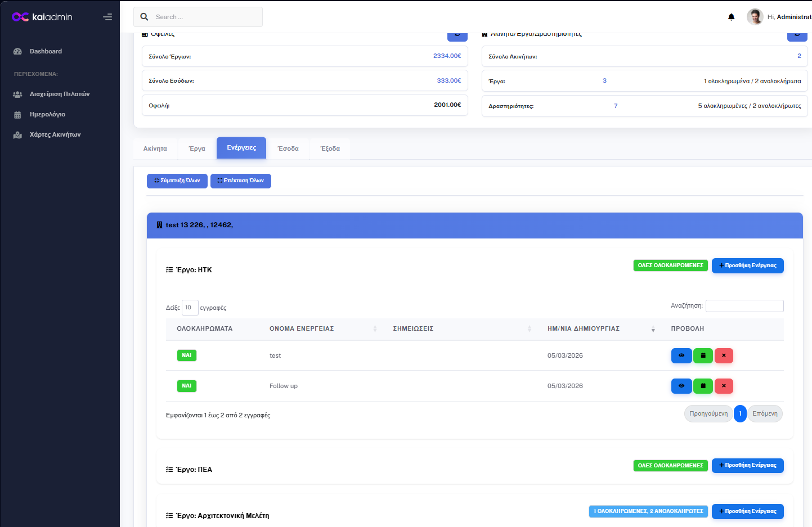Click the administrator profile avatar
812x527 pixels.
pos(755,17)
